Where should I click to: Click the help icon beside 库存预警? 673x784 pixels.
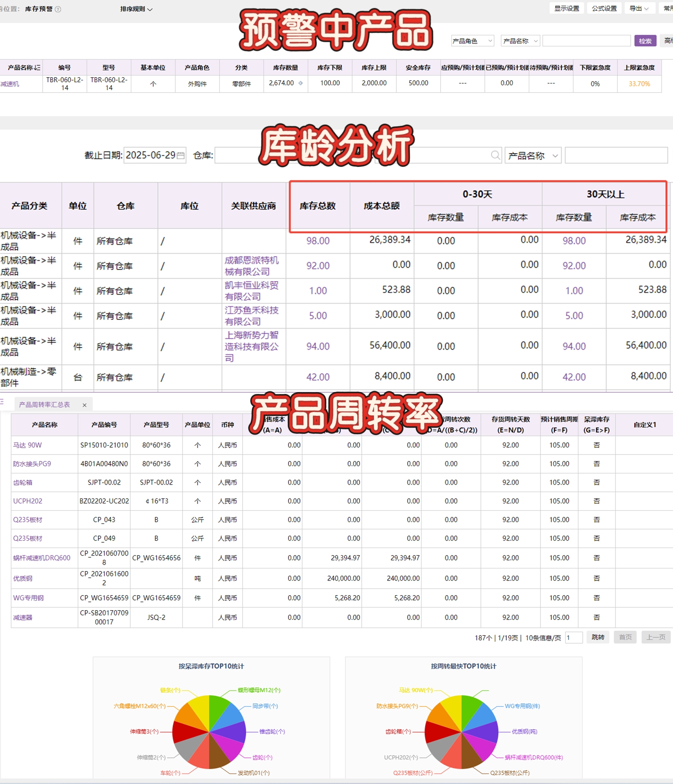[x=58, y=9]
